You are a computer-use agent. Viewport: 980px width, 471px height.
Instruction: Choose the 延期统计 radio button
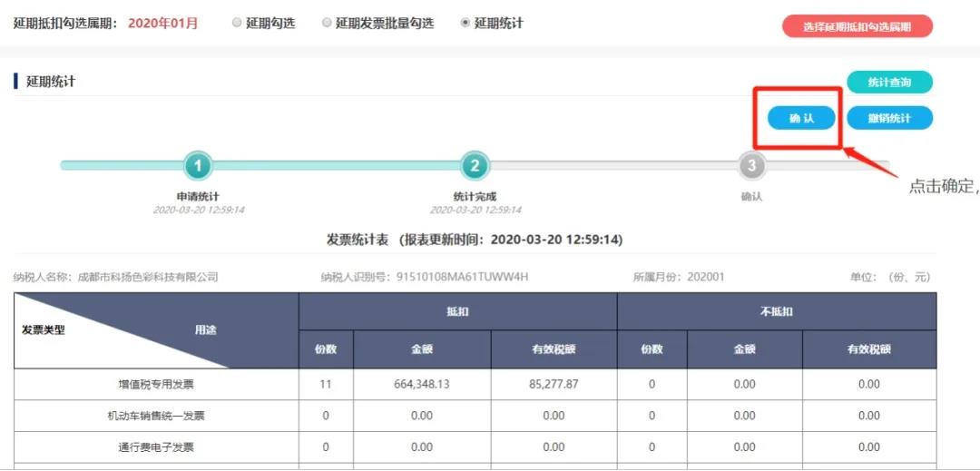tap(465, 23)
